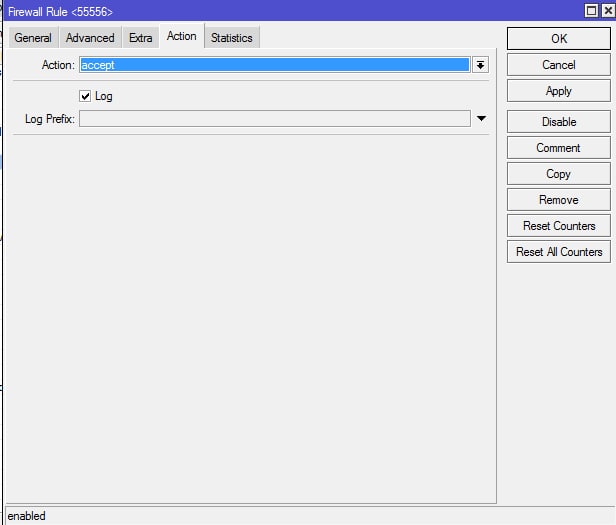Select the Action tab
Viewport: 616px width, 525px height.
coord(182,36)
